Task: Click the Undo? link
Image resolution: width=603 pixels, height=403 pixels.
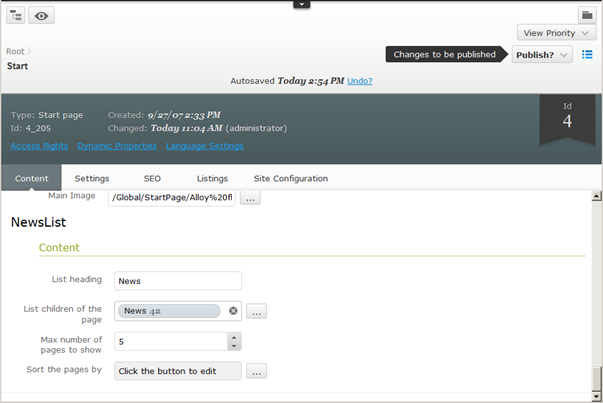Action: 360,80
